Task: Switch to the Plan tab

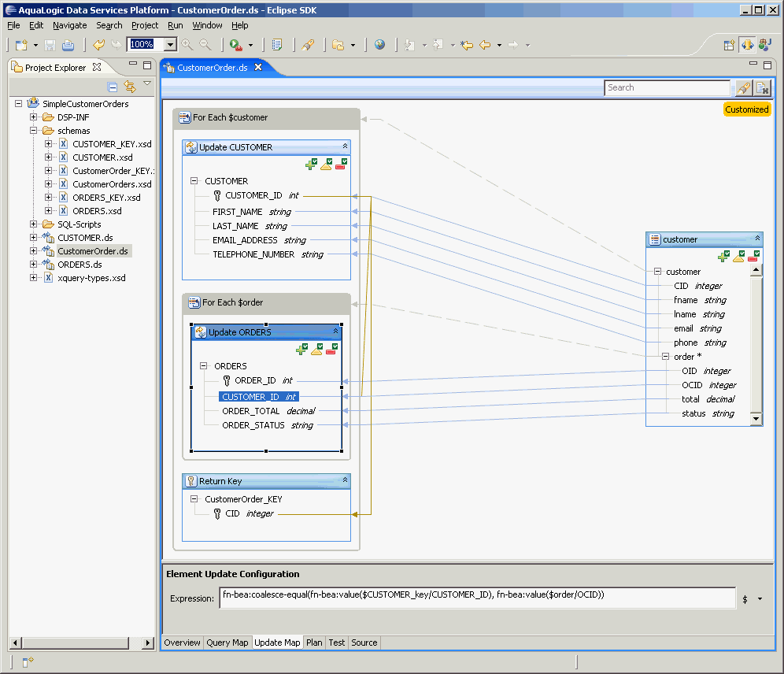Action: pyautogui.click(x=314, y=643)
